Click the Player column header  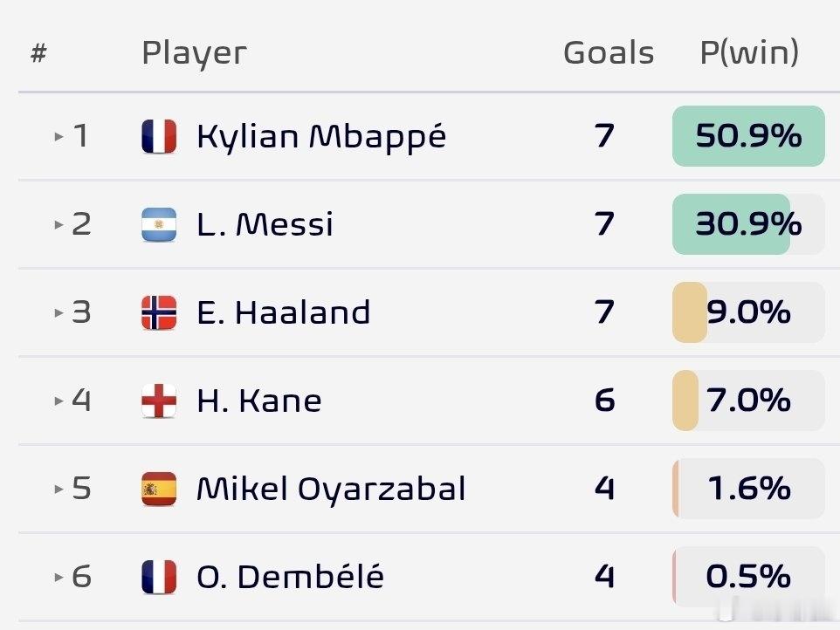pos(194,53)
